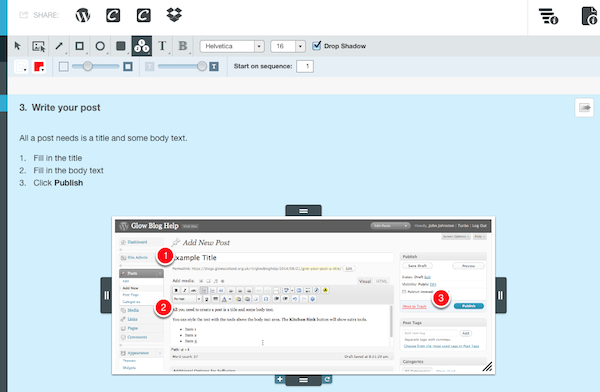Select the rectangle outline tool
This screenshot has height=392, width=600.
point(80,46)
